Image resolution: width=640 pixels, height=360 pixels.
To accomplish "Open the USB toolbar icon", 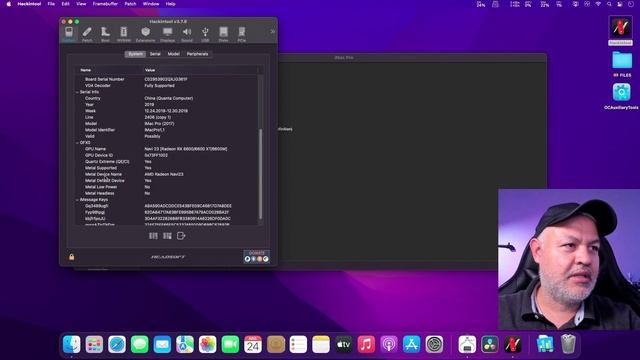I will [x=205, y=34].
